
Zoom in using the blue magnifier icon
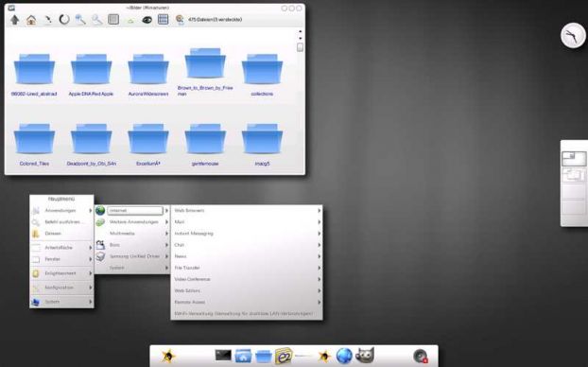80,20
